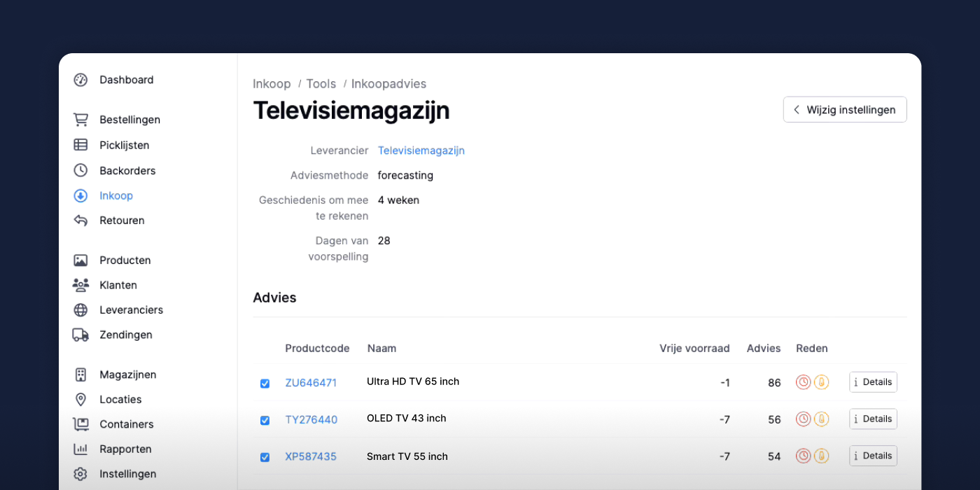
Task: Uncheck the OLED TV 43 inch row
Action: point(265,420)
